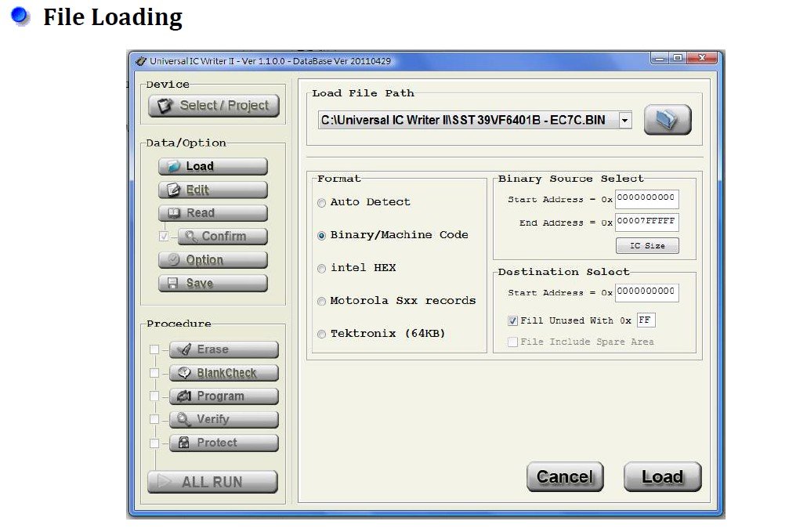This screenshot has height=532, width=807.
Task: Open the Option settings button
Action: (x=213, y=260)
